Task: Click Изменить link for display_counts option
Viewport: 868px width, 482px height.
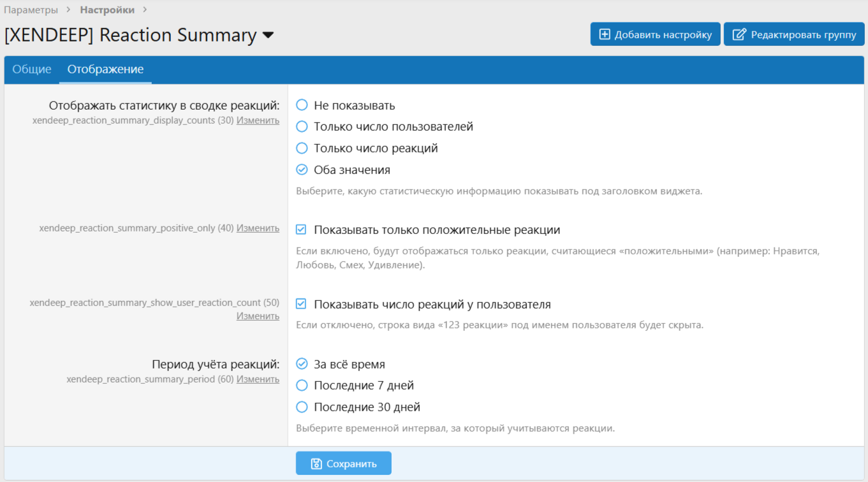Action: point(258,120)
